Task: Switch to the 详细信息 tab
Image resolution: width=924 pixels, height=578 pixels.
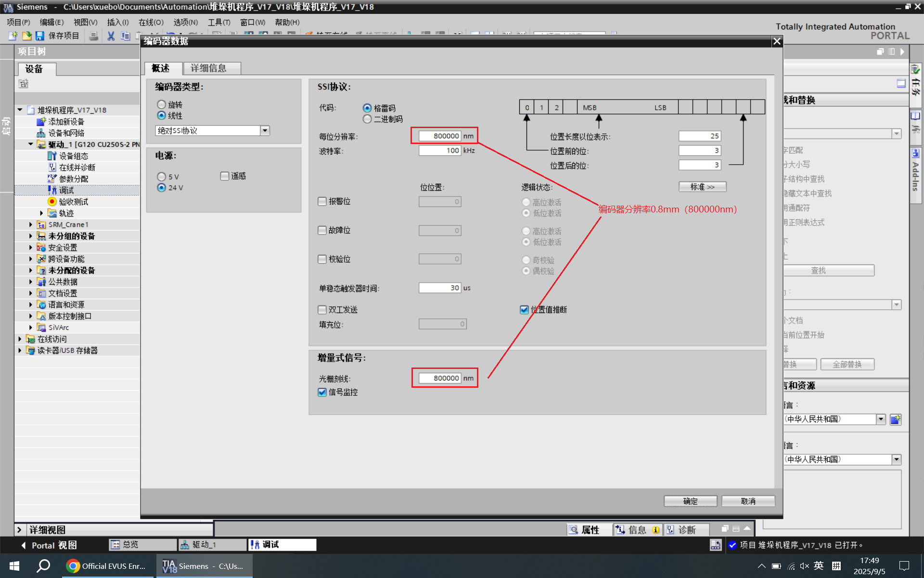Action: point(209,68)
